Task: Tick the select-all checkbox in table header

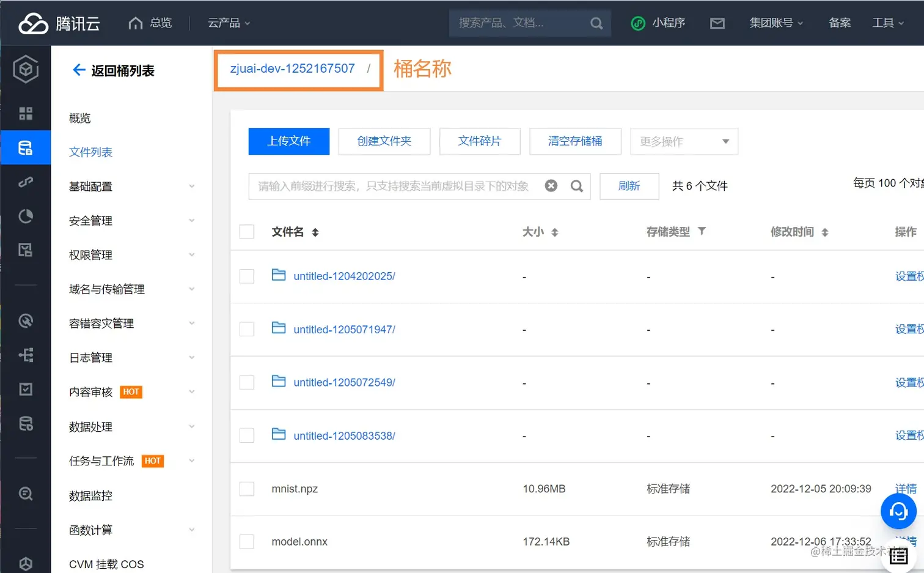Action: pyautogui.click(x=247, y=232)
